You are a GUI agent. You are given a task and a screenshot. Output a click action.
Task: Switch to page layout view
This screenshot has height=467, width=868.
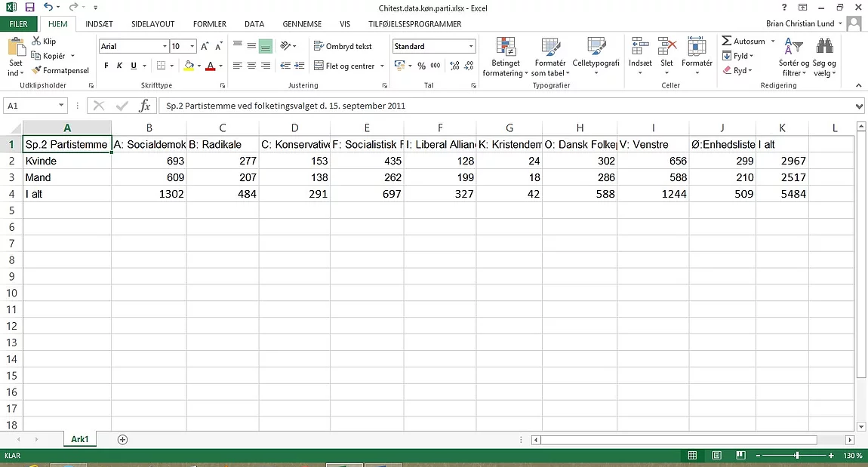[x=716, y=456]
